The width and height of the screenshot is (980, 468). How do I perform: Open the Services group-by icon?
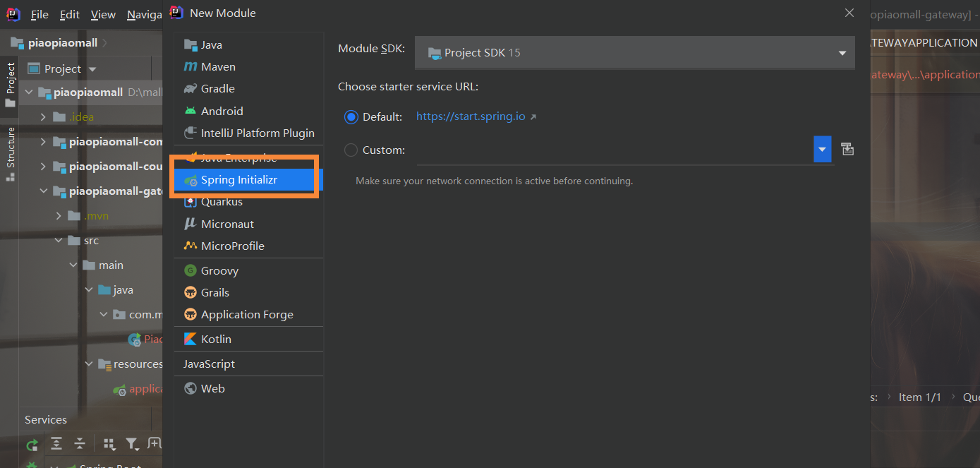coord(109,444)
